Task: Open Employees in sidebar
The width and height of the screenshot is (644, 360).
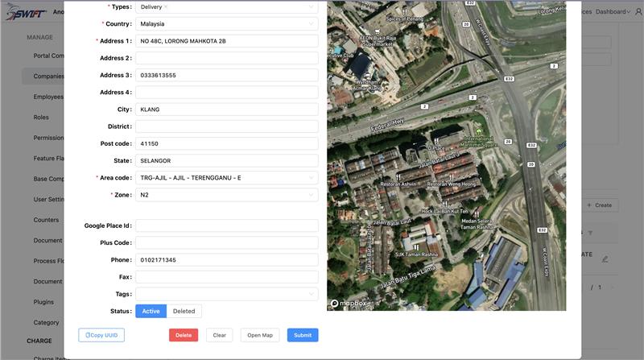Action: click(48, 97)
